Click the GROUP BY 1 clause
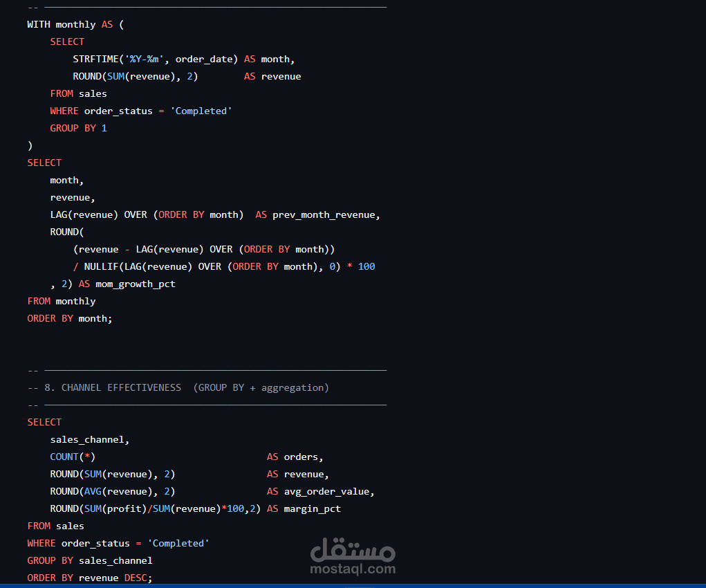706x588 pixels. pyautogui.click(x=78, y=128)
